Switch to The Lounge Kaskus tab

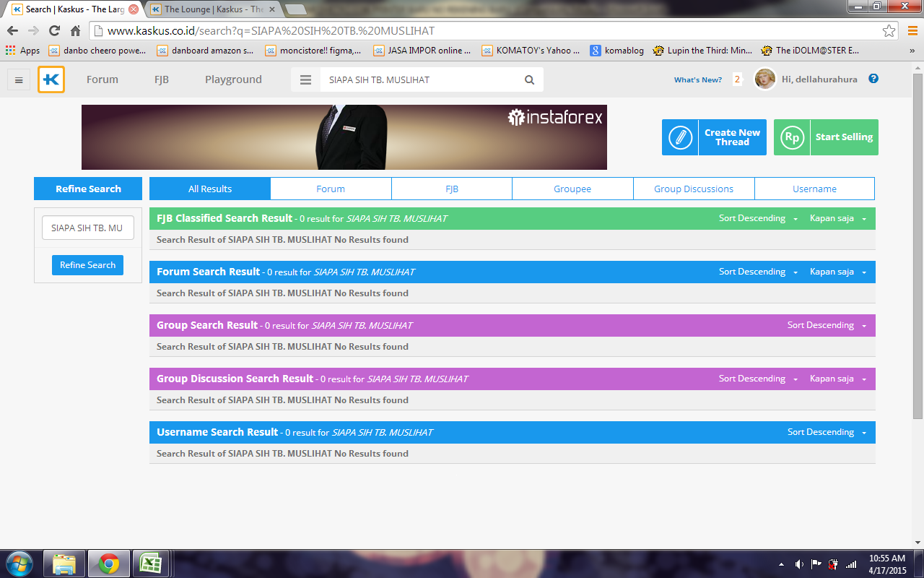(214, 9)
